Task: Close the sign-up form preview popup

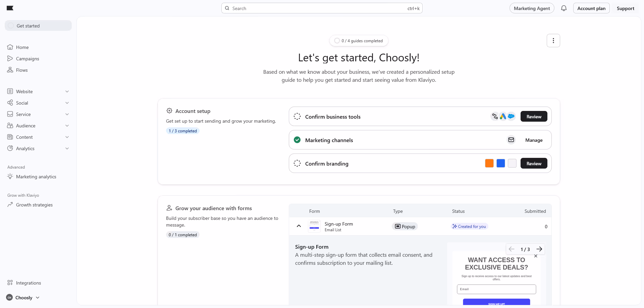Action: 536,256
